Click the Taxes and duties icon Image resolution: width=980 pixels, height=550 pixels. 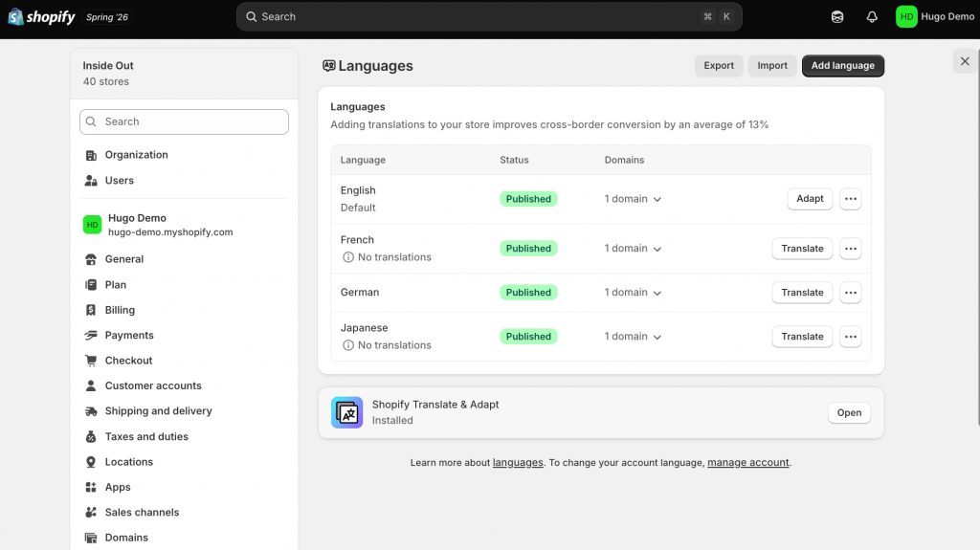(x=91, y=436)
